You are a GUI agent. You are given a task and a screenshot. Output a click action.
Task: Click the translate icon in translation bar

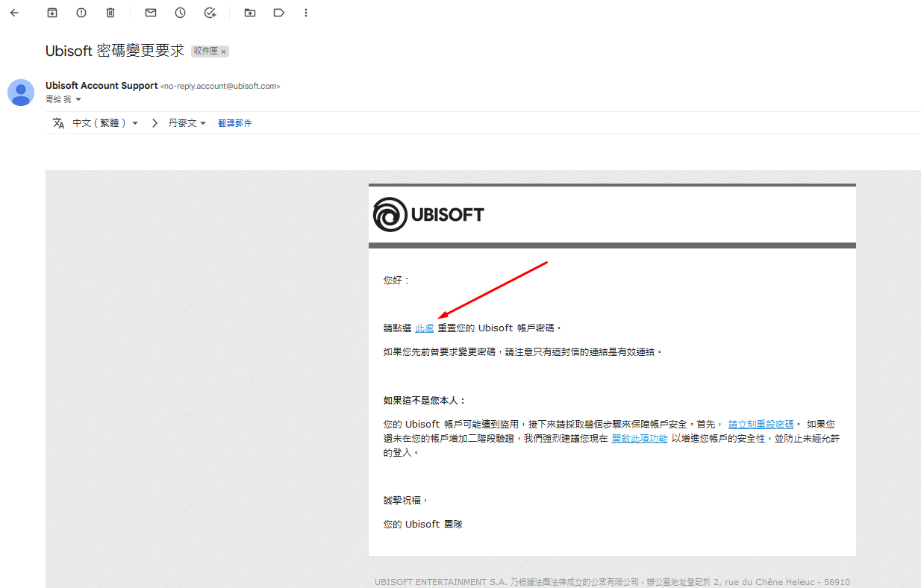pos(59,123)
